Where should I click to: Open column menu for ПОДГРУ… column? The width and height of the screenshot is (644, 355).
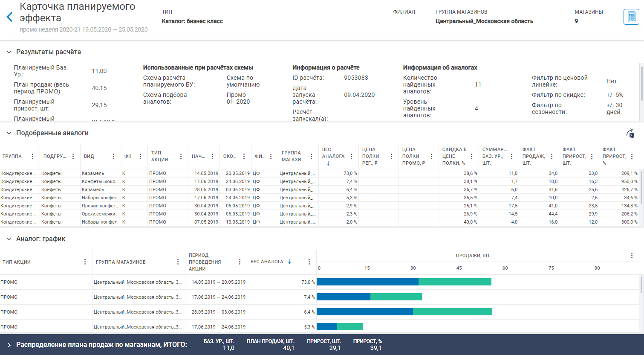pyautogui.click(x=73, y=157)
